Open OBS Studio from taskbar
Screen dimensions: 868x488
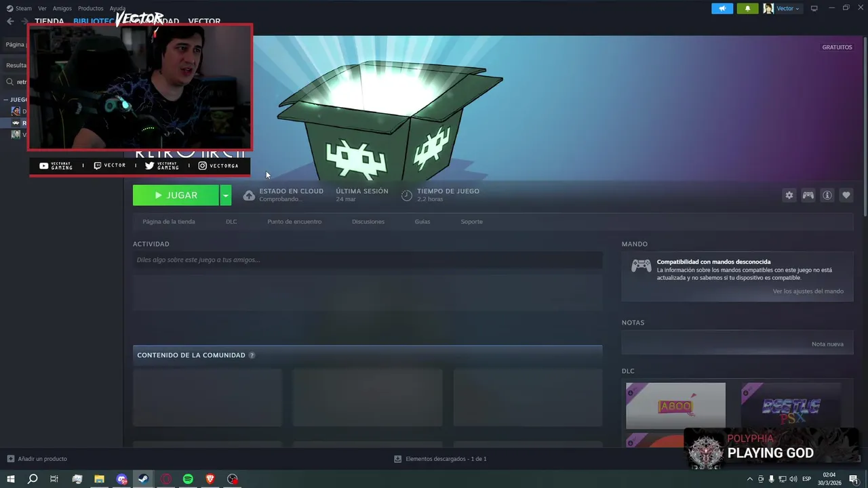coord(233,479)
